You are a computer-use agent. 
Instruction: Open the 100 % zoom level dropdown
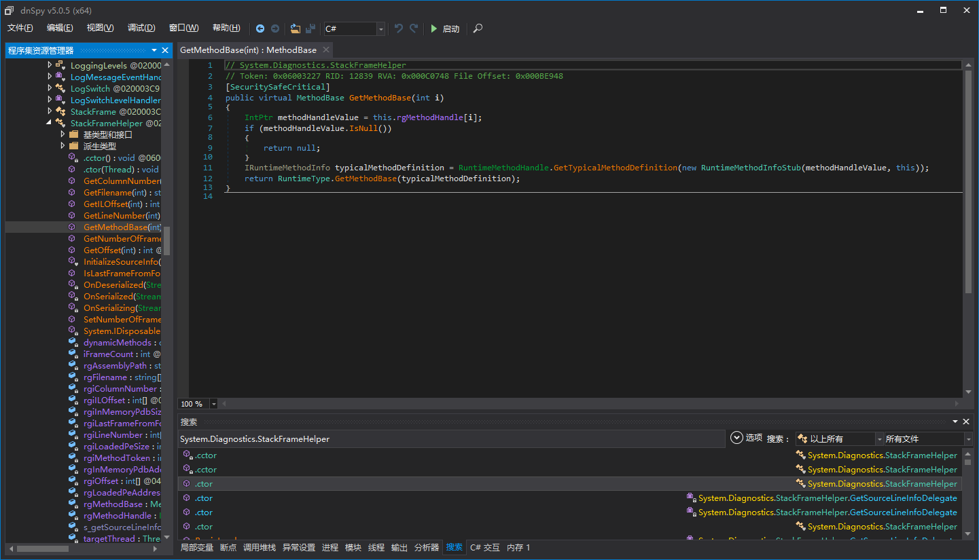click(214, 404)
